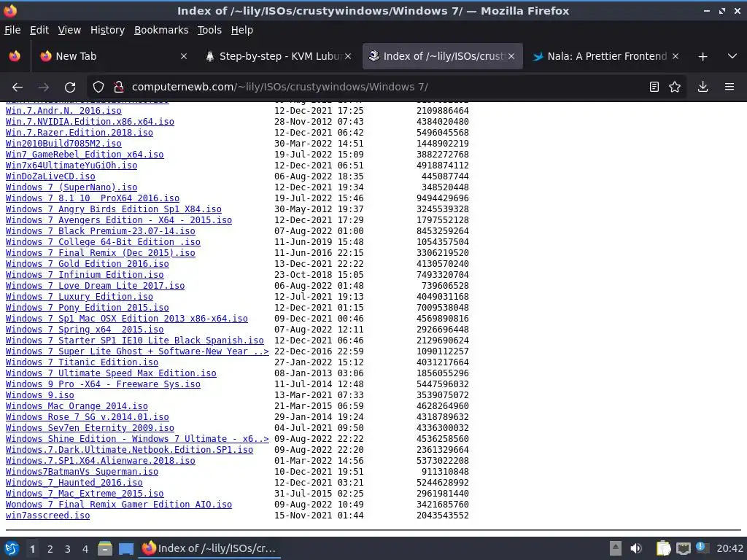Reload the current page
The width and height of the screenshot is (747, 560).
pyautogui.click(x=70, y=87)
